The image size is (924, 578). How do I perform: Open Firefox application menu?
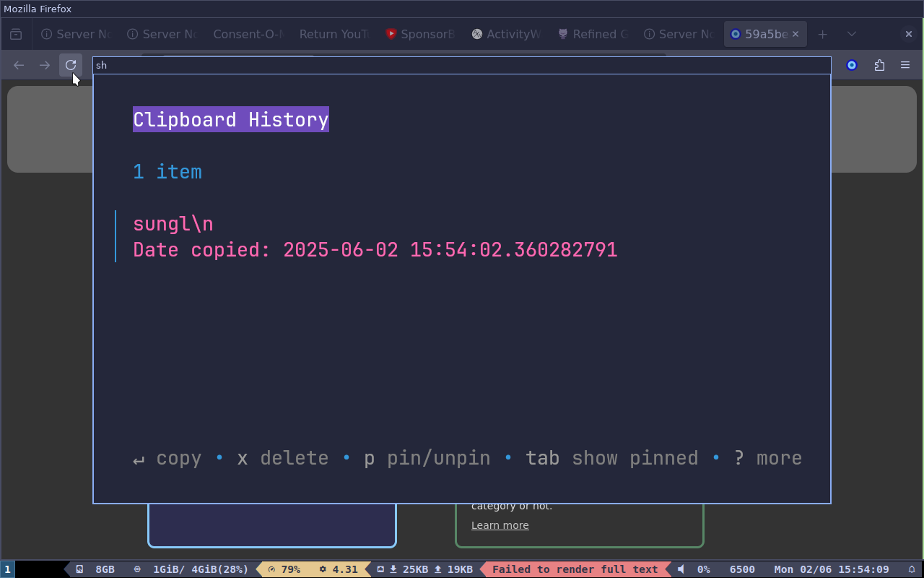(905, 65)
